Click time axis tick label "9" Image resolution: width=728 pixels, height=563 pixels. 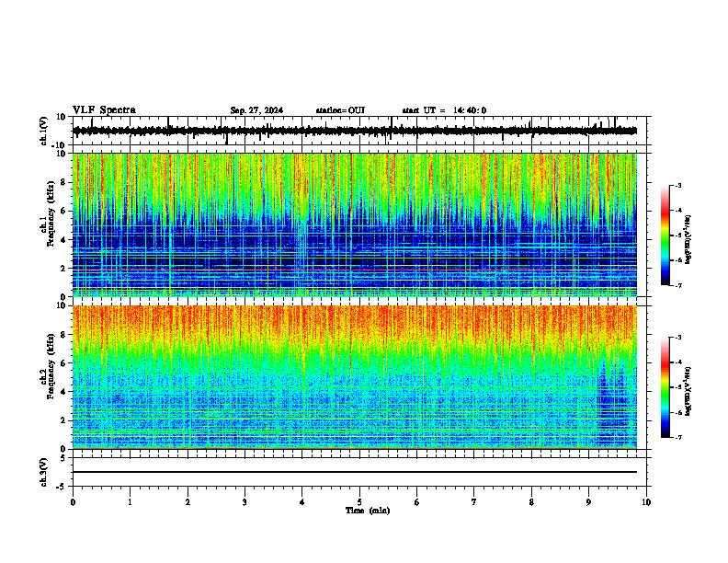[588, 502]
